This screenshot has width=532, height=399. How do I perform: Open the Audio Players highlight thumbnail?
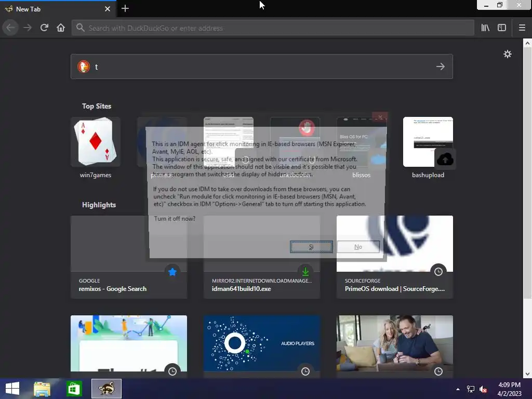tap(262, 343)
